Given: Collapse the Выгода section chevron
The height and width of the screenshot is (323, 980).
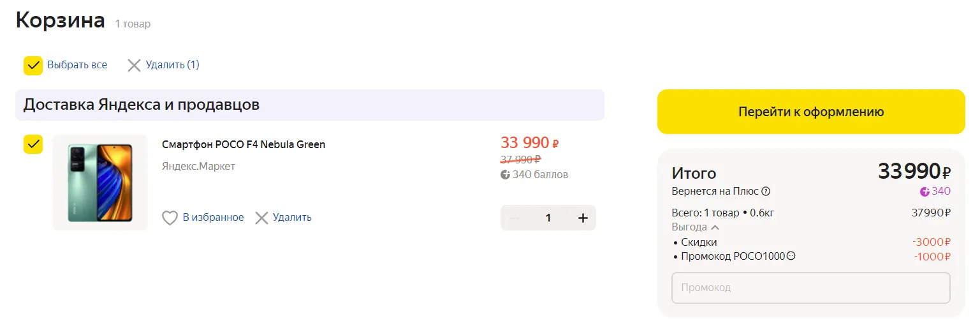Looking at the screenshot, I should pos(715,227).
